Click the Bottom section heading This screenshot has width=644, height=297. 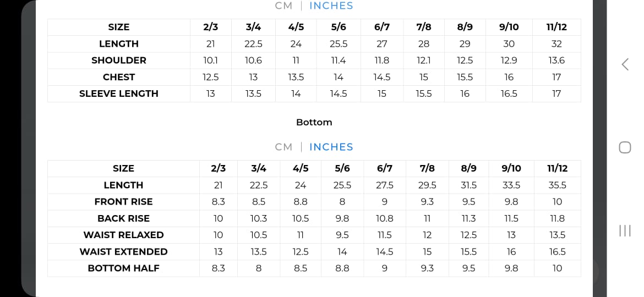click(314, 122)
